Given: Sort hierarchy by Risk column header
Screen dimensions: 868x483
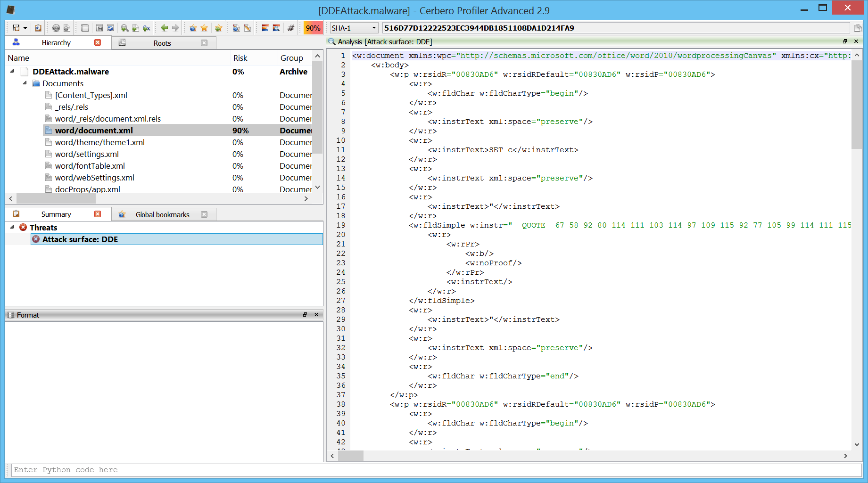Looking at the screenshot, I should pyautogui.click(x=254, y=58).
